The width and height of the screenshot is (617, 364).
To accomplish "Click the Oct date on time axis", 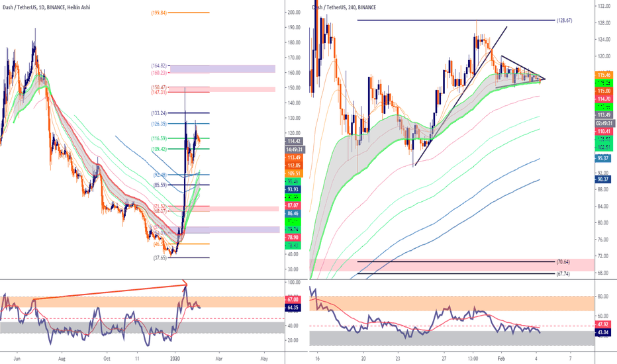I will pos(107,359).
